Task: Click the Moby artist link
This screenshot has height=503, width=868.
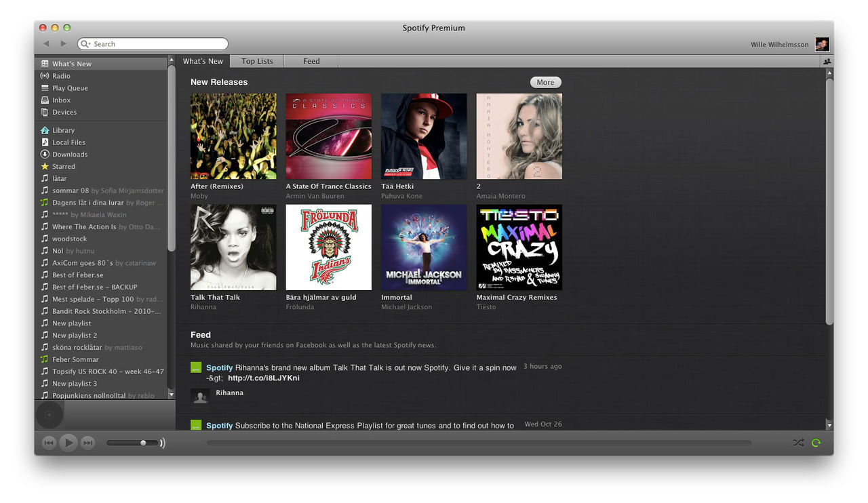Action: pos(199,196)
